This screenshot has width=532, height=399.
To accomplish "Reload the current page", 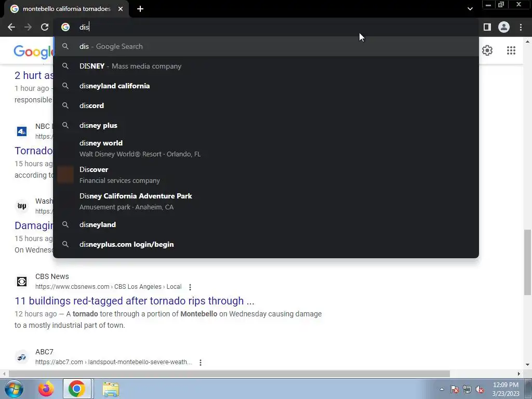I will point(45,27).
